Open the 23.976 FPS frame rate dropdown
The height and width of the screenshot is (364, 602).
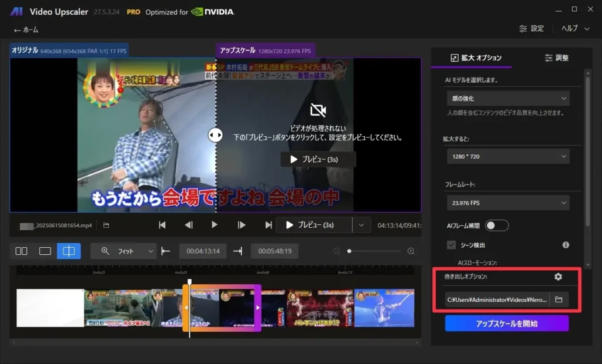[x=507, y=203]
